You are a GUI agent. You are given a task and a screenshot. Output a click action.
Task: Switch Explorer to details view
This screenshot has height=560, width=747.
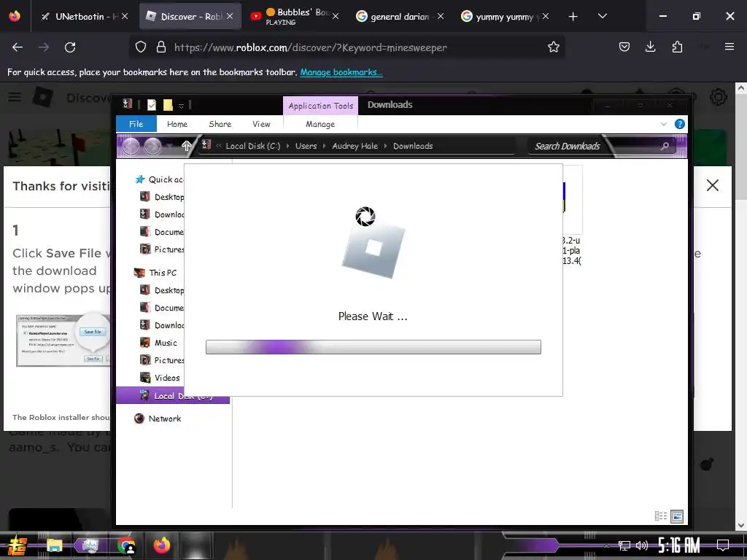(x=661, y=516)
